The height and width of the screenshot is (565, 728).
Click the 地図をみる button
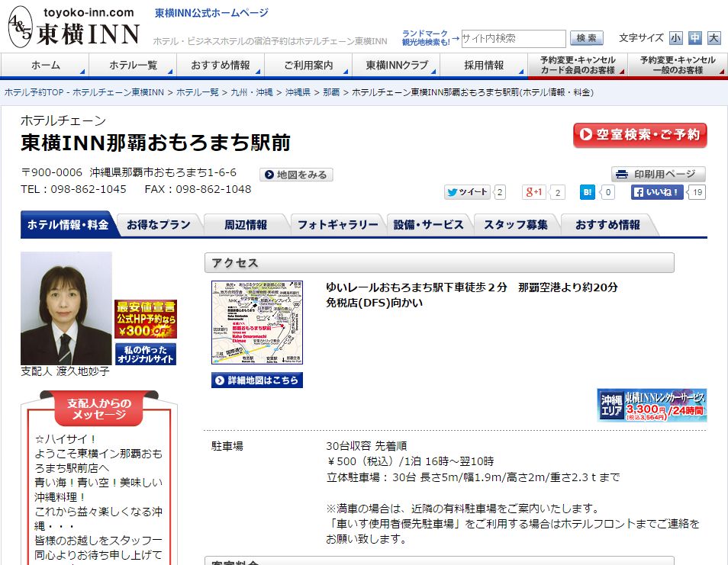[x=296, y=175]
